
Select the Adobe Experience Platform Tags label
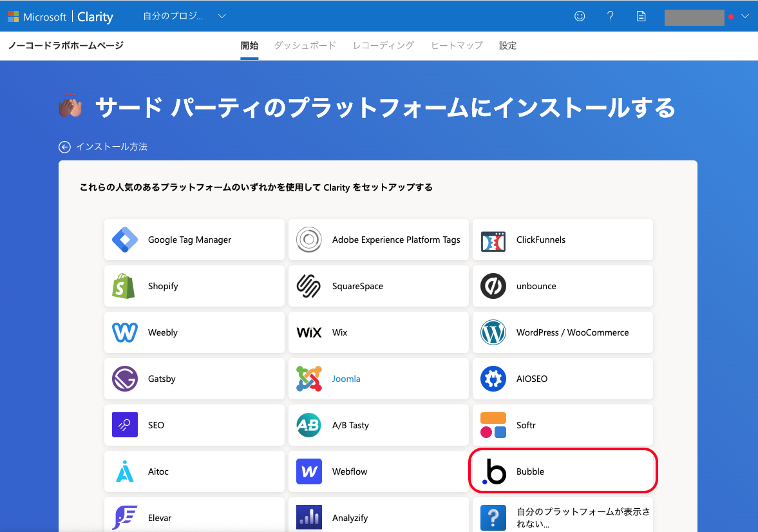[x=396, y=240]
